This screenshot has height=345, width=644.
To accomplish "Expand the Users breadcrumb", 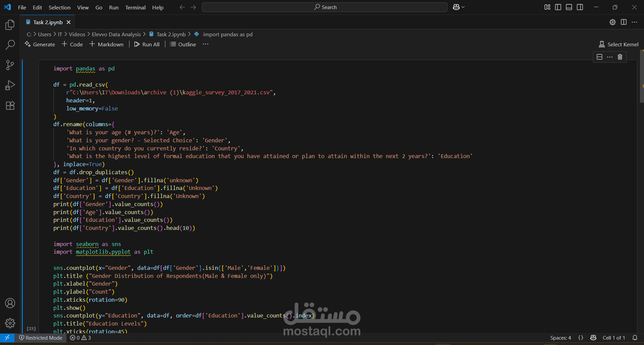I will click(45, 34).
